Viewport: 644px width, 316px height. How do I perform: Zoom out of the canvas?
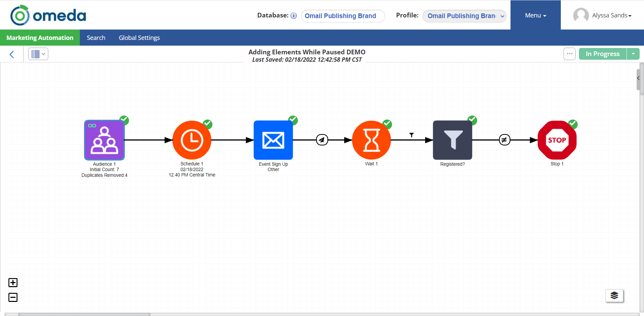point(13,297)
